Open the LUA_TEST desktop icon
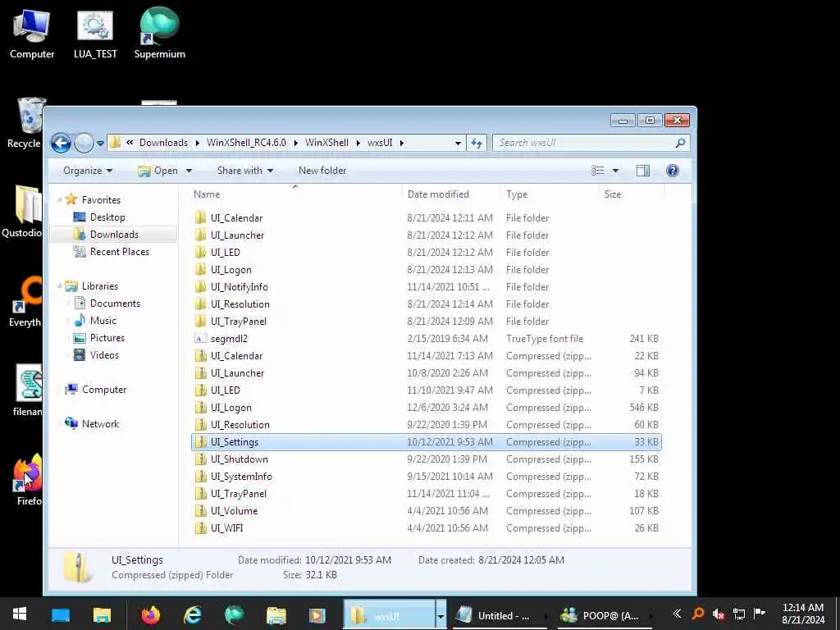The image size is (840, 630). [95, 34]
